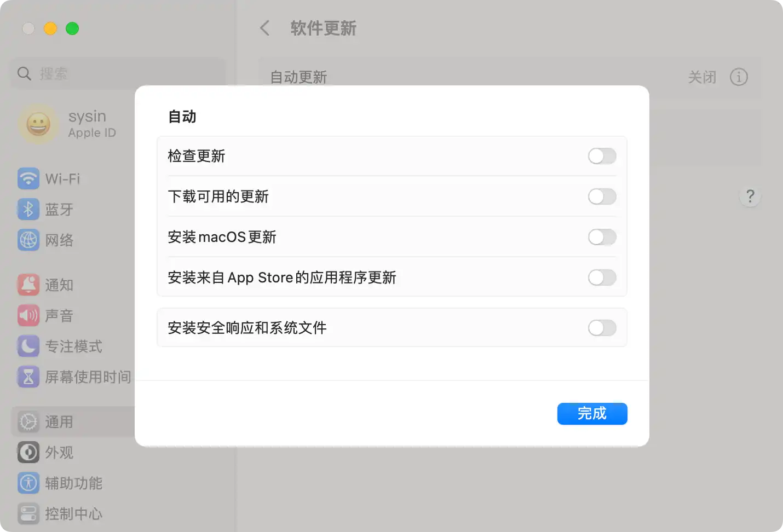783x532 pixels.
Task: Click the 专注模式 moon icon
Action: click(28, 346)
